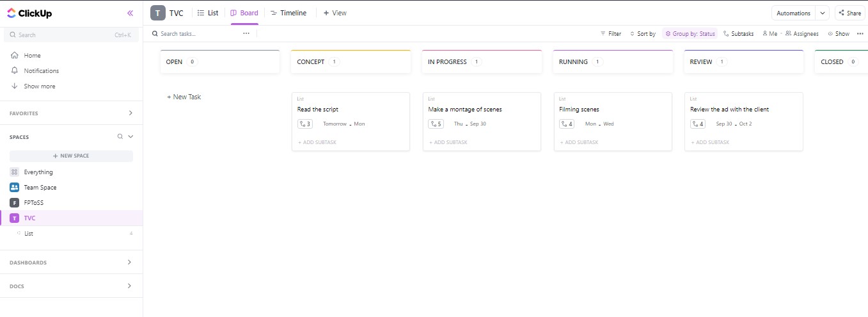Click the RUNNING column header
This screenshot has height=317, width=868.
click(x=613, y=62)
